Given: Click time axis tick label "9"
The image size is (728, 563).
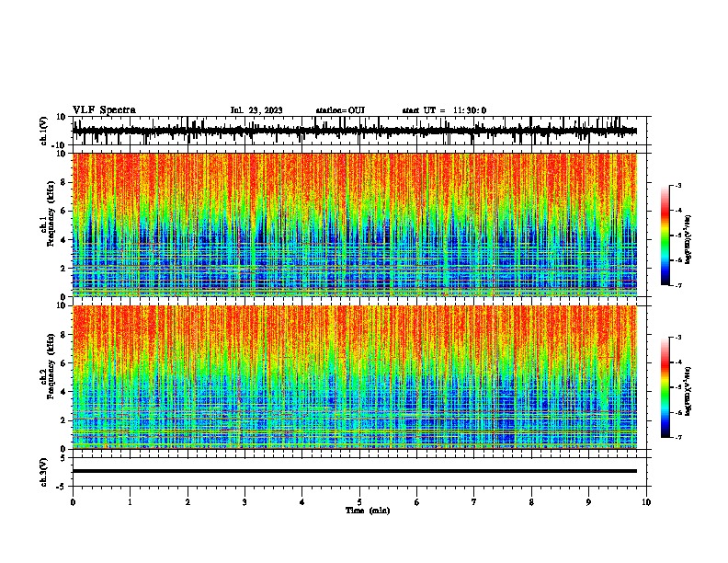Looking at the screenshot, I should tap(588, 502).
